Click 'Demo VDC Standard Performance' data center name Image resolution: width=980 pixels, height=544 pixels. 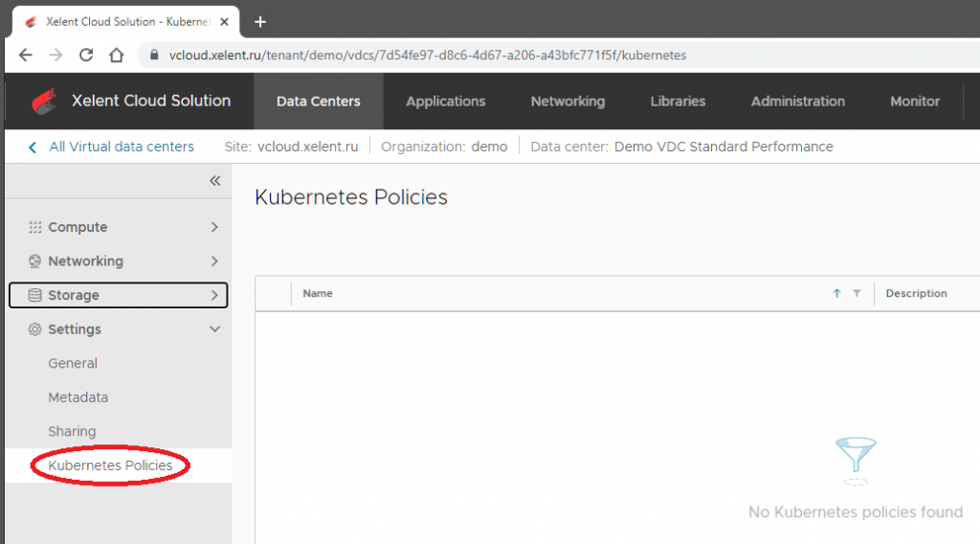click(724, 147)
